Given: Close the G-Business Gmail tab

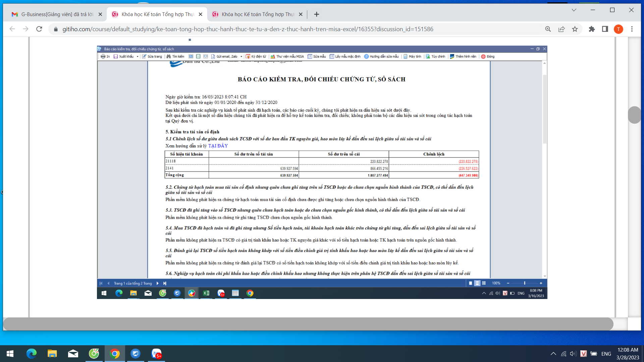Looking at the screenshot, I should tap(100, 14).
